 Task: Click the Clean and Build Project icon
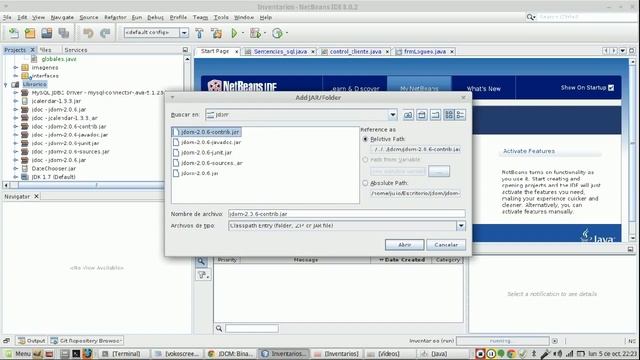tap(216, 33)
